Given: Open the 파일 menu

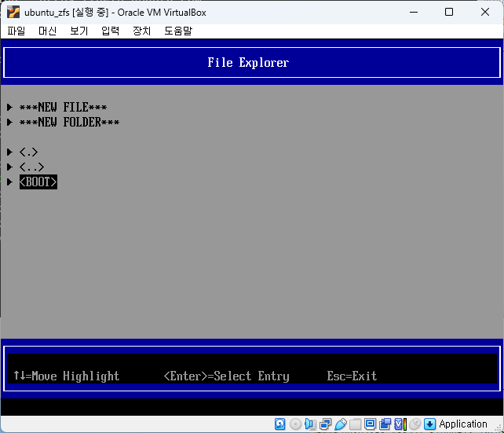Looking at the screenshot, I should click(x=16, y=31).
